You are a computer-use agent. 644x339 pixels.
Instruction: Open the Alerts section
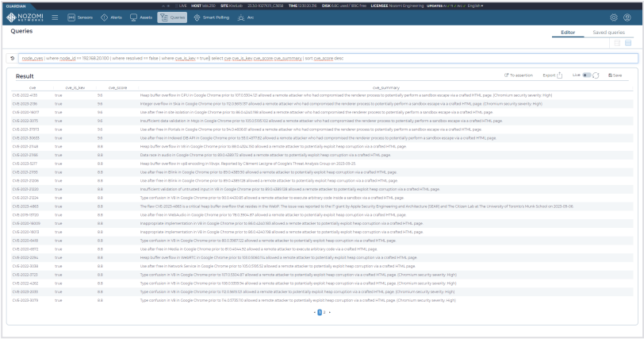tap(112, 17)
